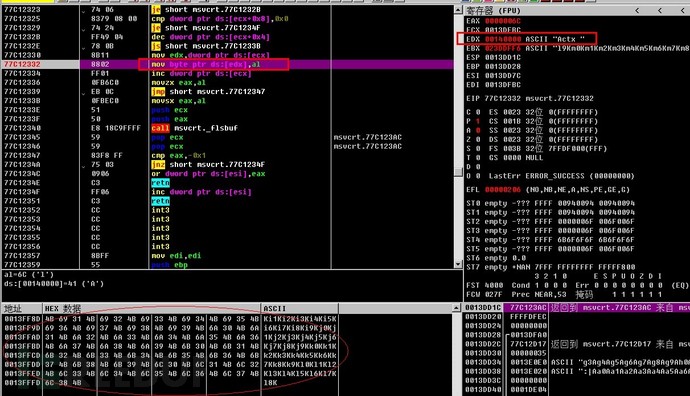Select the EDX register line with ASCII "Actx"
The image size is (690, 396).
(x=526, y=39)
